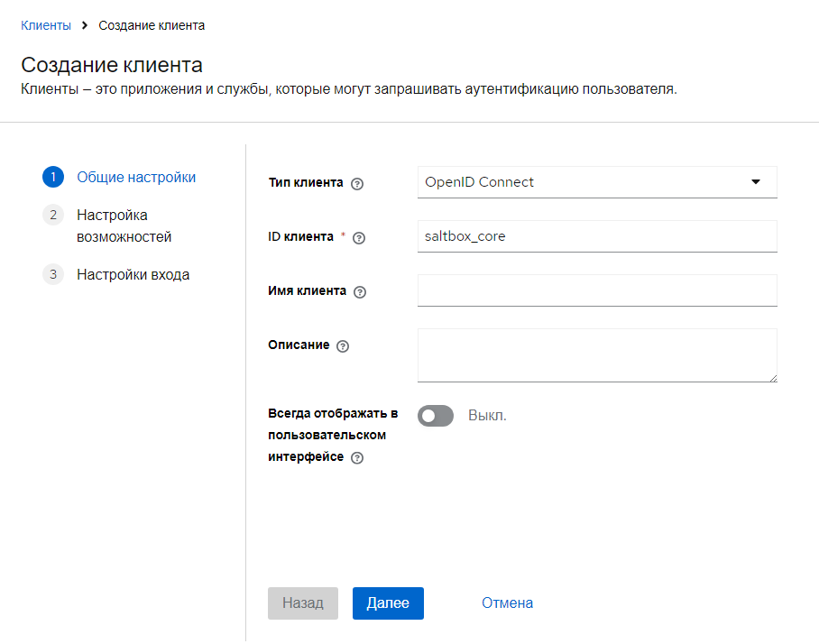Cancel creation via Отмена link

(507, 603)
